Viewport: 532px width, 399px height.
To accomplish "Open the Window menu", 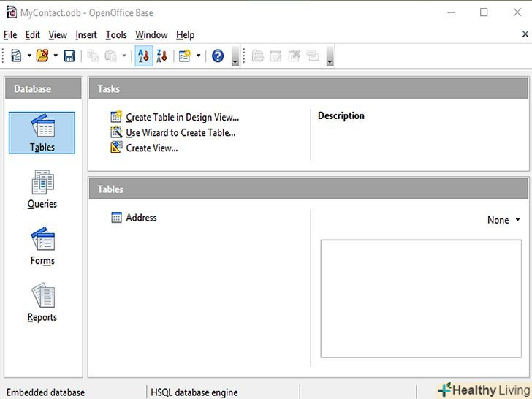I will (151, 34).
